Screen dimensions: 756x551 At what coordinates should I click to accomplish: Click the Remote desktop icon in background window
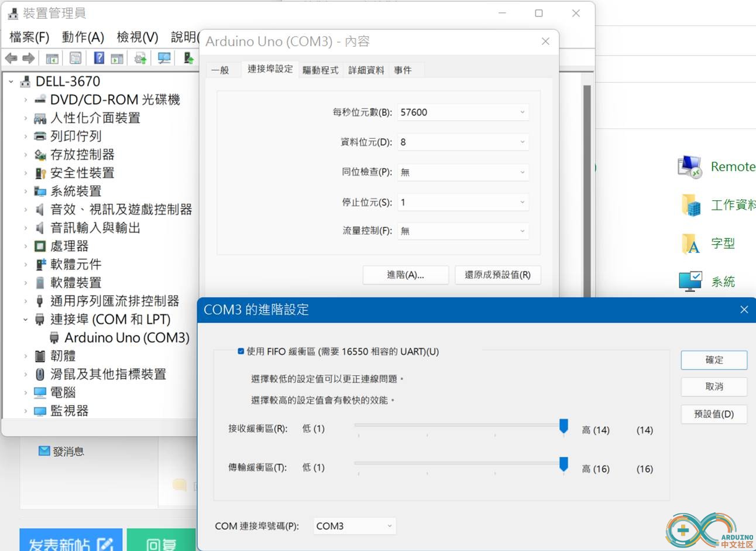(690, 167)
